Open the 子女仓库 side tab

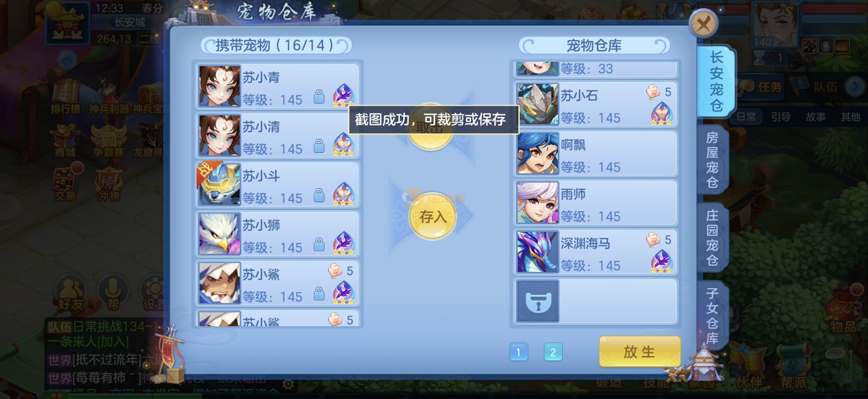[x=712, y=316]
